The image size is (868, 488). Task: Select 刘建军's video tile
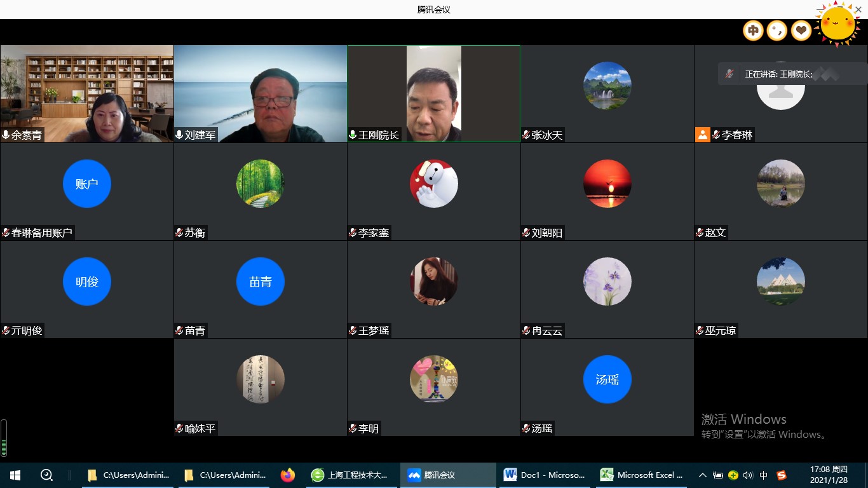261,93
